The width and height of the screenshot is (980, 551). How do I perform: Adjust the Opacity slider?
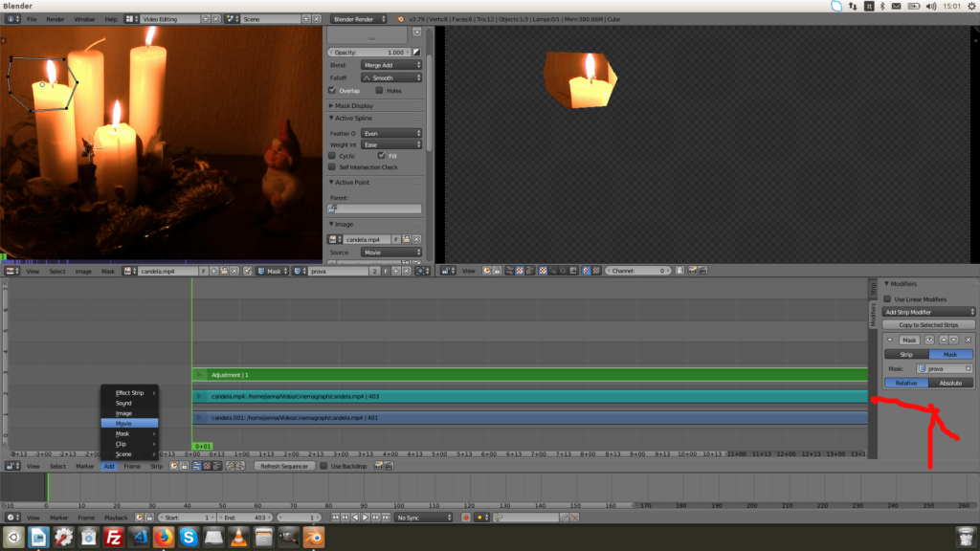click(x=368, y=53)
